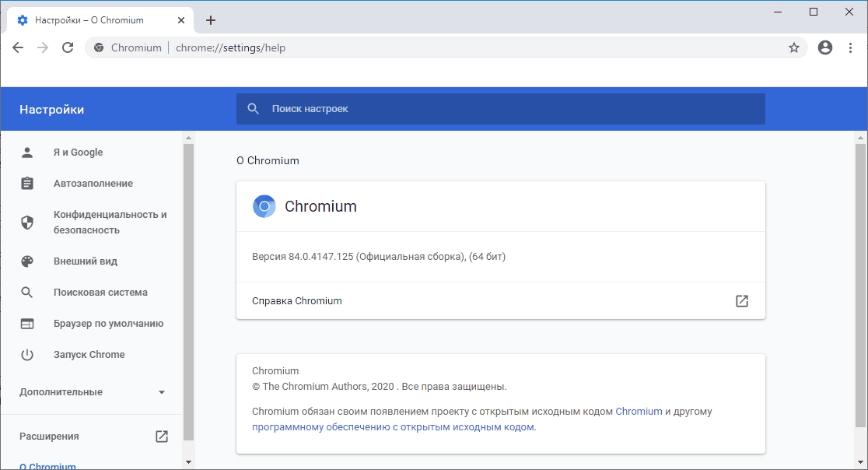The width and height of the screenshot is (868, 470).
Task: Click the 'Поиск настроек' search field
Action: [x=500, y=109]
